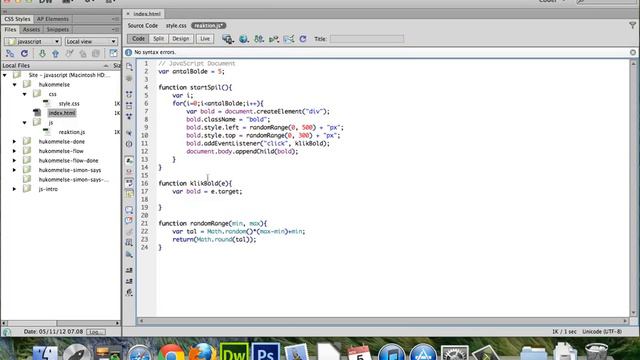Dismiss the No syntax errors info bar

[633, 52]
